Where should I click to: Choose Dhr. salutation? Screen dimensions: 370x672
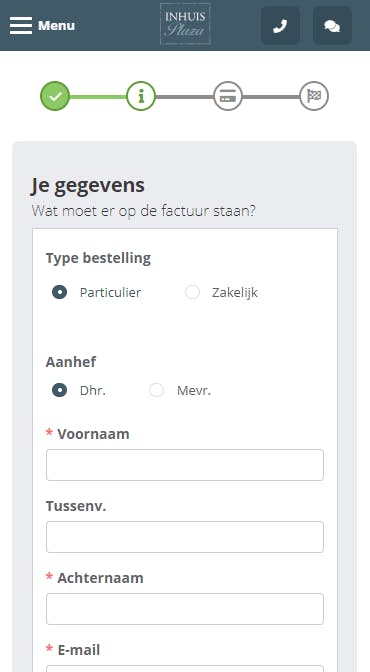coord(60,390)
